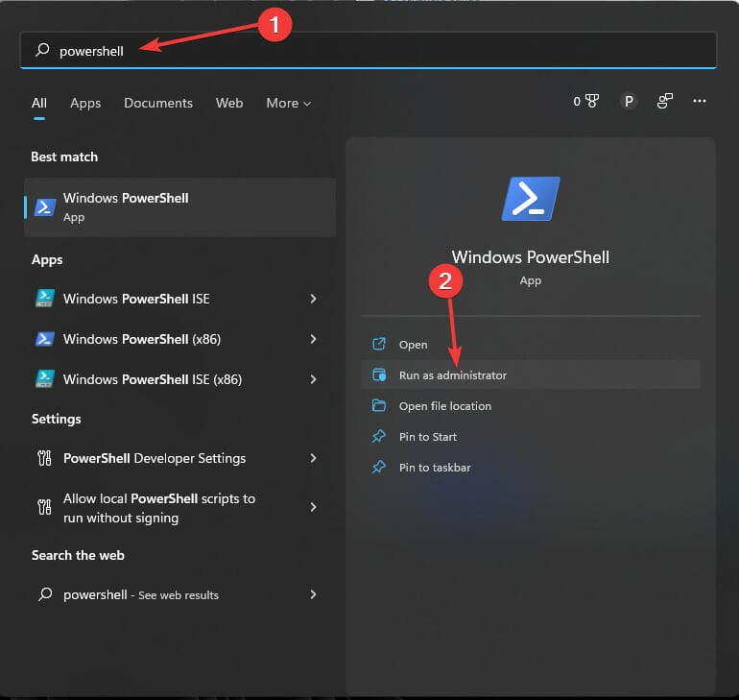The height and width of the screenshot is (700, 739).
Task: Click the search box containing 'powershell'
Action: 369,50
